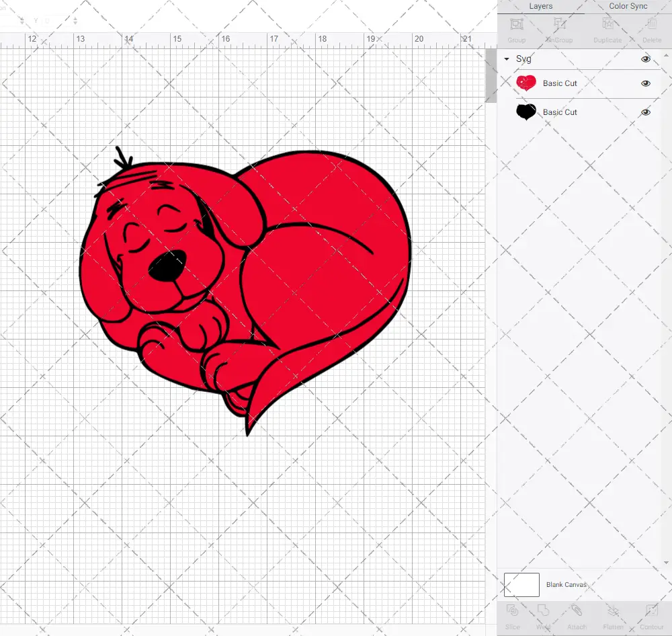Image resolution: width=672 pixels, height=636 pixels.
Task: Click the Layers panel scroll down arrow
Action: click(665, 562)
